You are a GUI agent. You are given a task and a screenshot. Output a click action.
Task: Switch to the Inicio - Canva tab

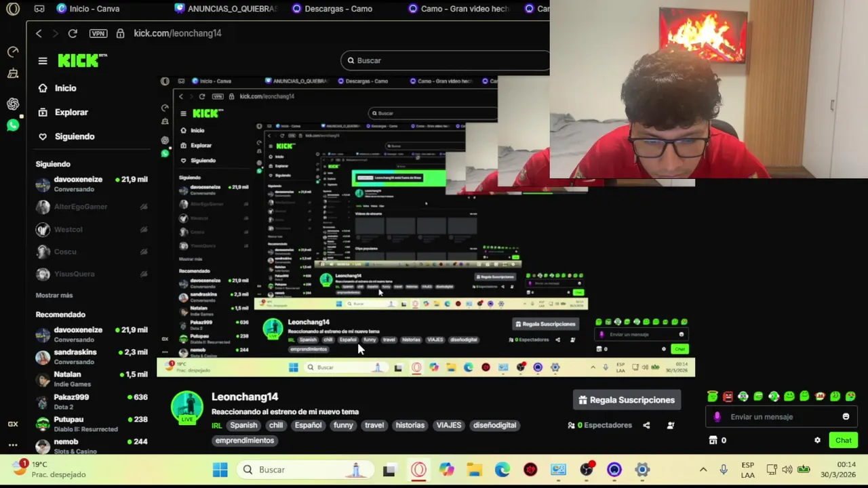[88, 9]
